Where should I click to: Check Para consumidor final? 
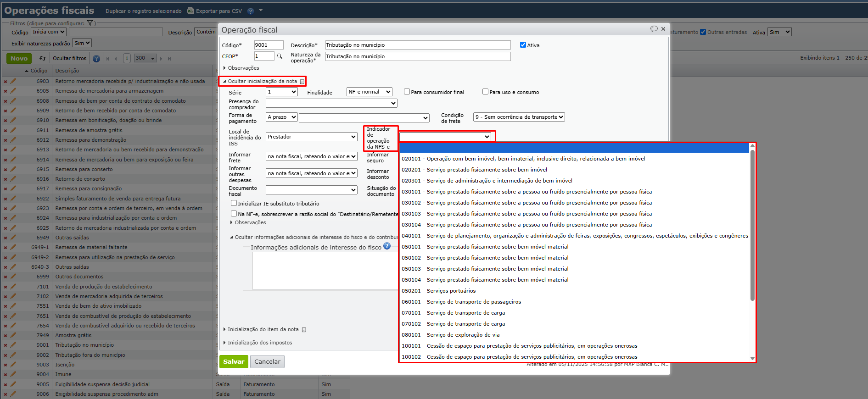point(407,92)
